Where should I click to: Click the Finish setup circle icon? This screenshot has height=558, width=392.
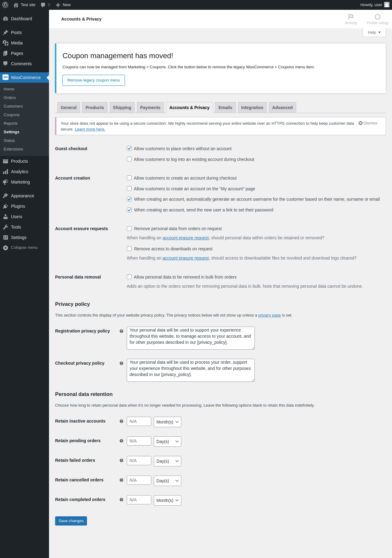pyautogui.click(x=378, y=17)
